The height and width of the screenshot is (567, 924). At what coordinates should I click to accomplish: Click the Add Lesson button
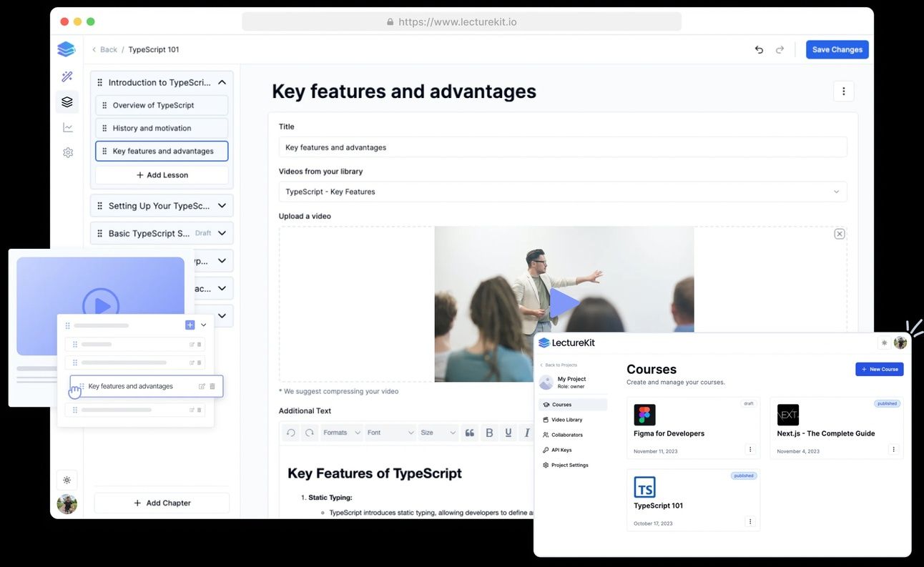pyautogui.click(x=162, y=175)
